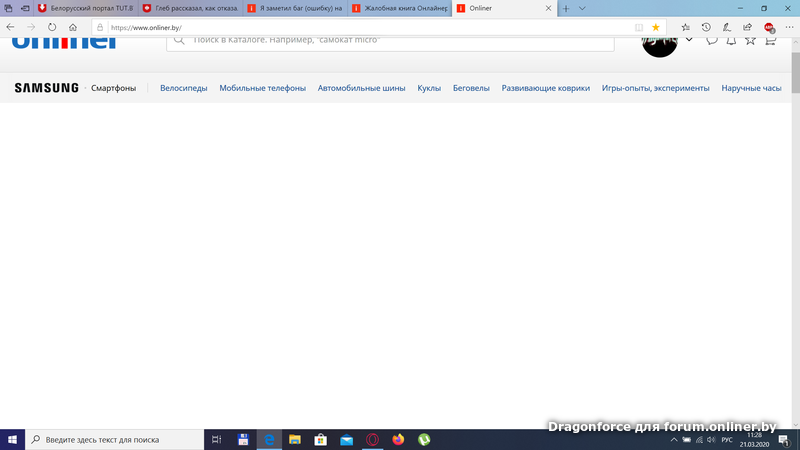Open the Windows Start menu
800x450 pixels.
(12, 439)
